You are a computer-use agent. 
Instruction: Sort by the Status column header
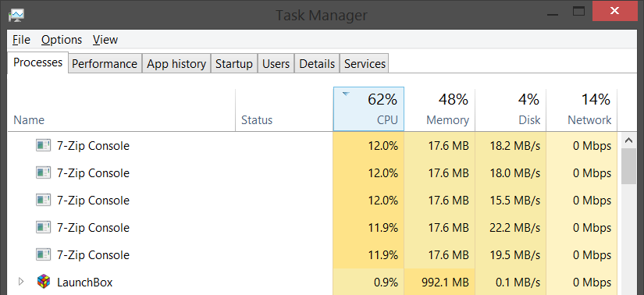pos(284,109)
